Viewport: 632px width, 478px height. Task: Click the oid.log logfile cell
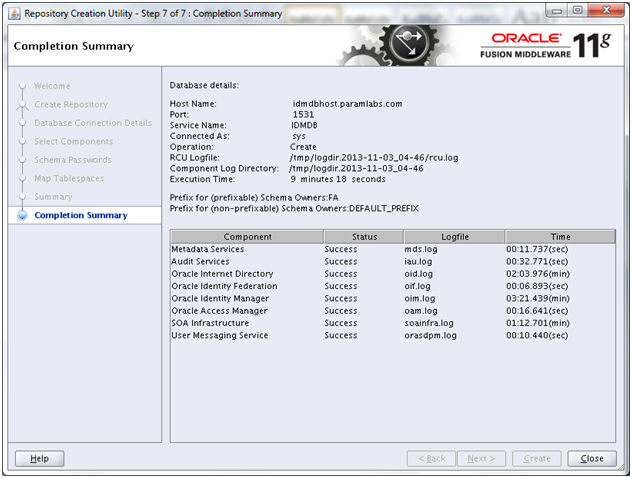pyautogui.click(x=419, y=274)
